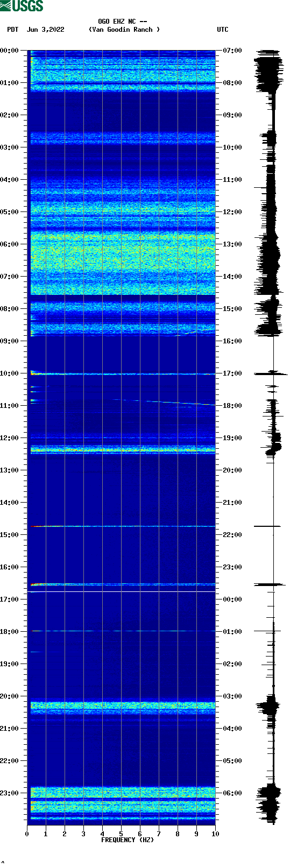Click the 00:00 UTC label on right axis
Viewport: 297px width, 868px height.
(x=232, y=599)
